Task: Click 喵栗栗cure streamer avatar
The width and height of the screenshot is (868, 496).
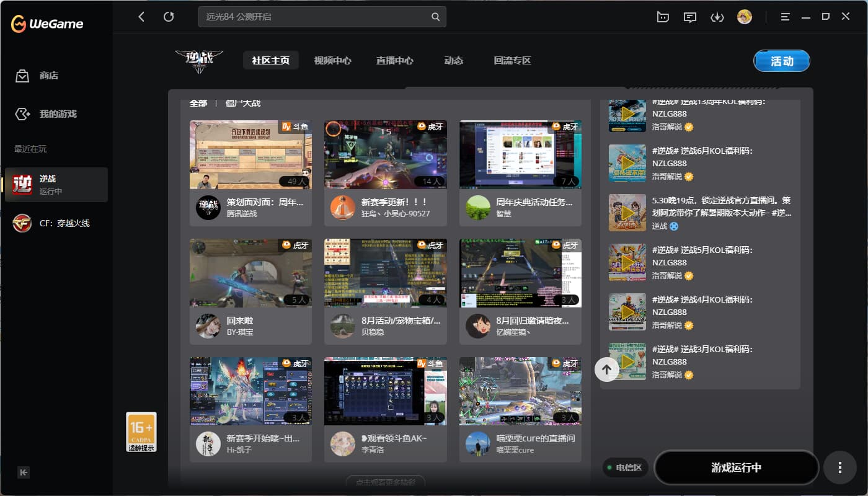Action: tap(478, 444)
